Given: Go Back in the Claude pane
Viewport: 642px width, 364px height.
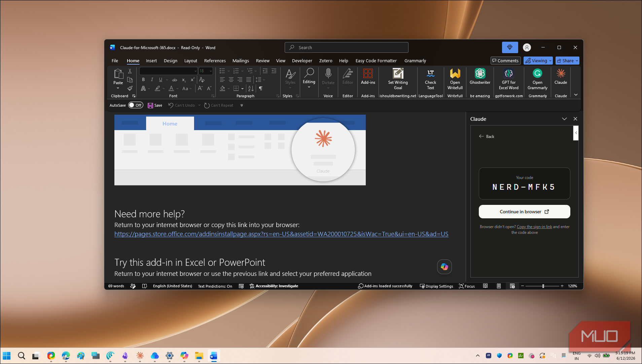Looking at the screenshot, I should 487,136.
